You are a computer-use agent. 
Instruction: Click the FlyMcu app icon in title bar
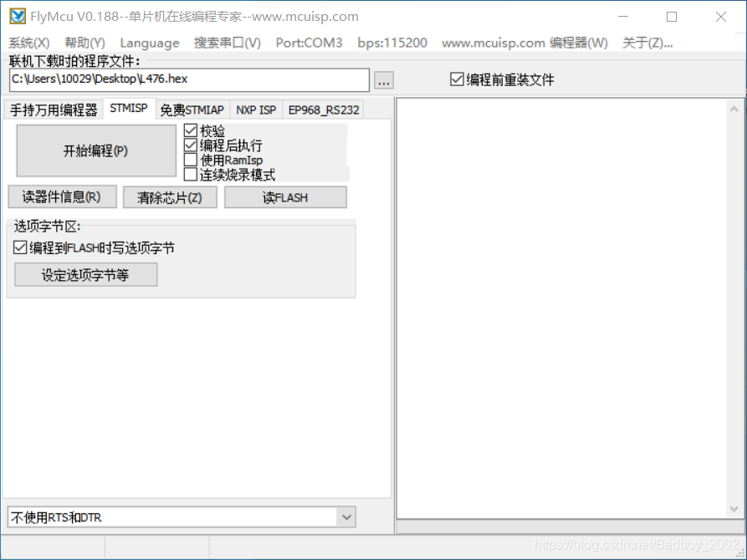click(18, 16)
